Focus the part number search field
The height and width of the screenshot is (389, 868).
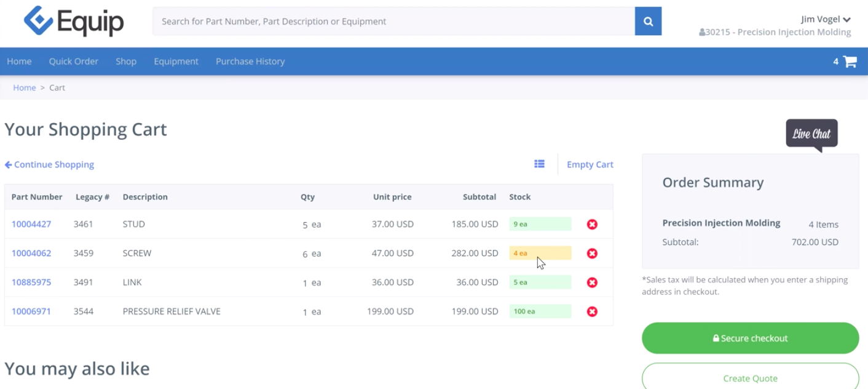coord(393,22)
